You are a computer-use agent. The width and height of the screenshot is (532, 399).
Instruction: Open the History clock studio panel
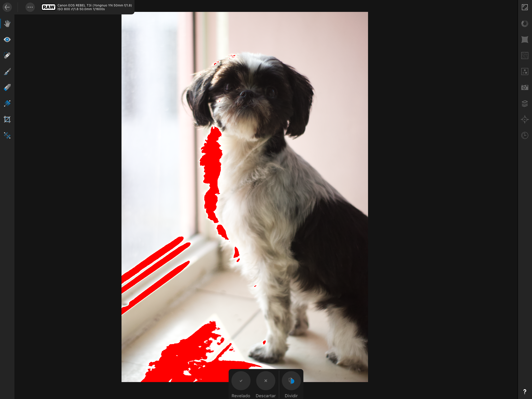click(x=525, y=135)
